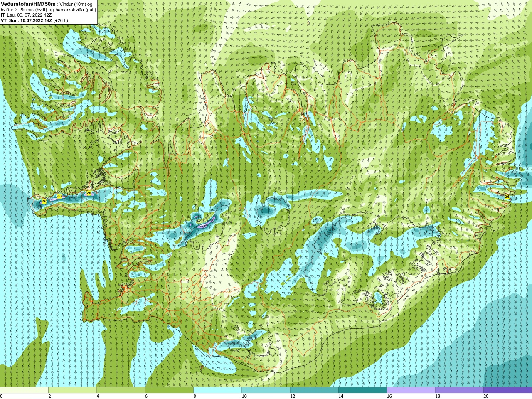Click the legend tick label "2"
The height and width of the screenshot is (399, 532).
tap(49, 397)
